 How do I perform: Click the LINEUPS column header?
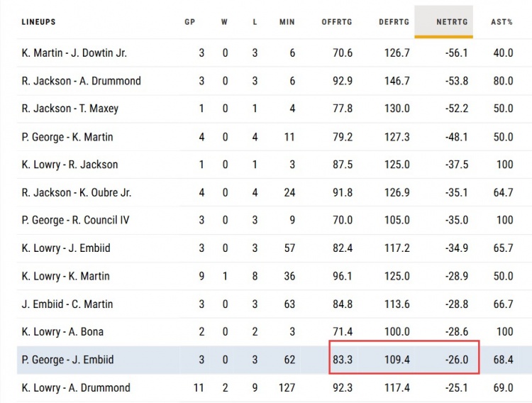tap(38, 22)
